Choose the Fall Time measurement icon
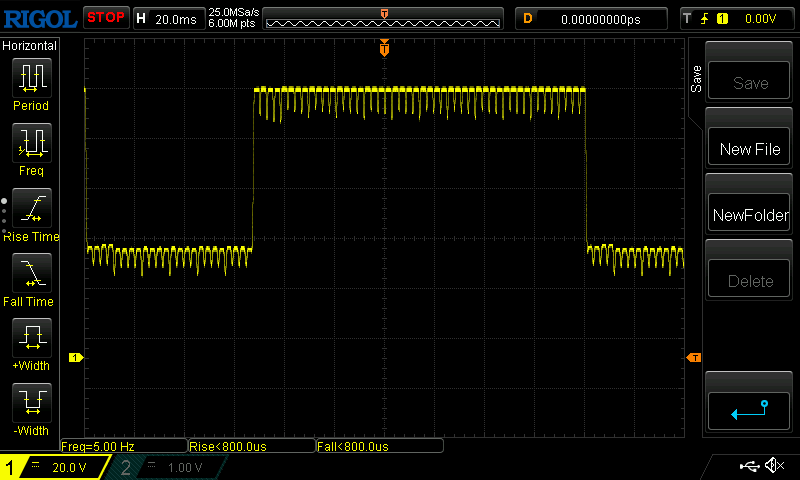Screen dimensions: 800x480 [30, 274]
